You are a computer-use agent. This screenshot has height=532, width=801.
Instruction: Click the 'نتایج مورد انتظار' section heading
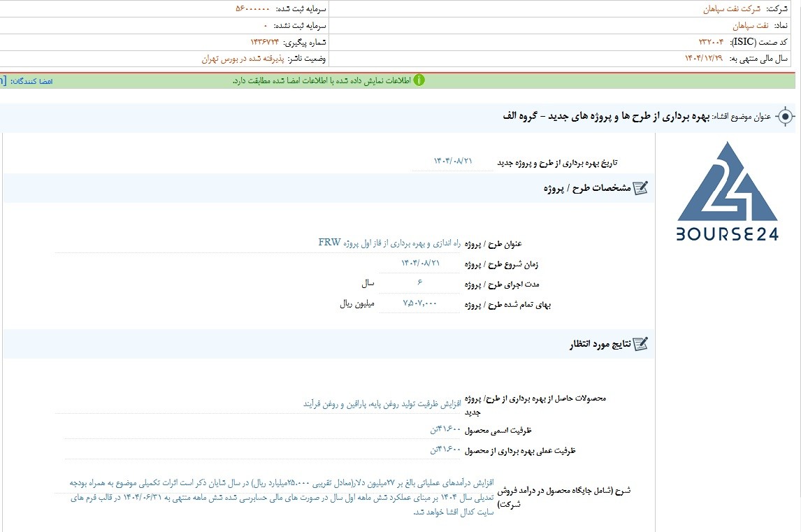pyautogui.click(x=600, y=344)
